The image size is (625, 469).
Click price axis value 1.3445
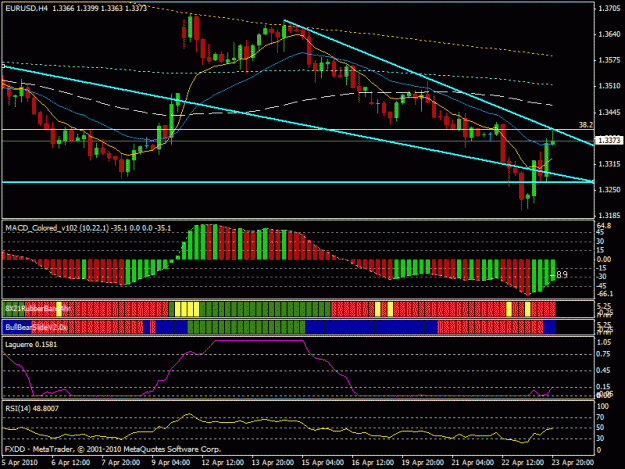pos(609,112)
